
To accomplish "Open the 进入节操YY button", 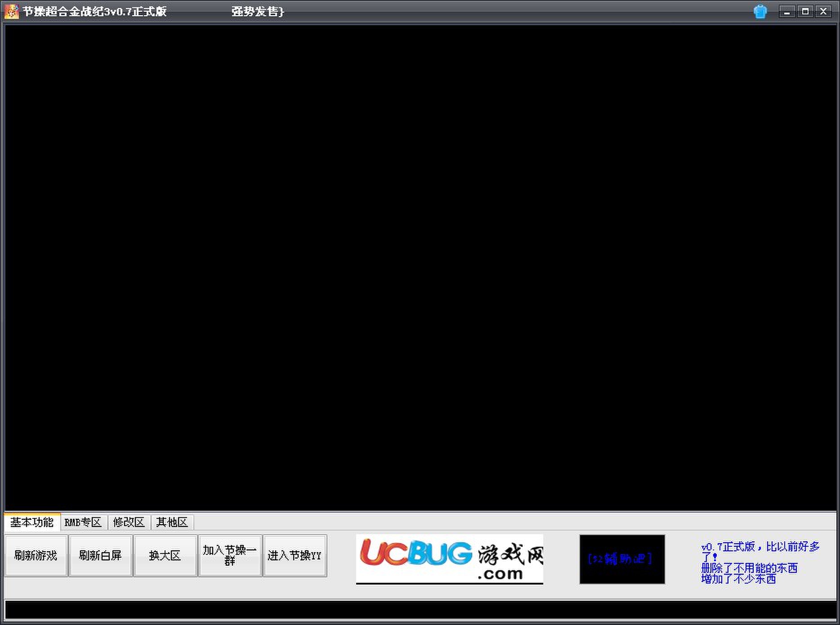I will click(x=295, y=556).
